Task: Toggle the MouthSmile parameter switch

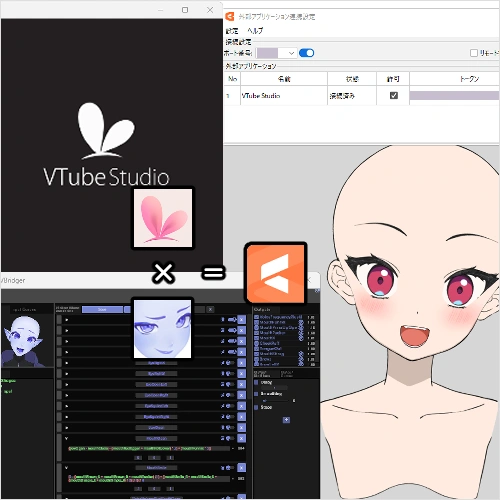Action: pos(230,468)
